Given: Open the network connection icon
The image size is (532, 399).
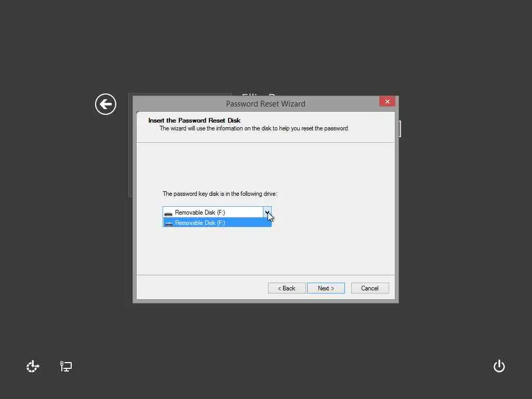Looking at the screenshot, I should pyautogui.click(x=66, y=366).
